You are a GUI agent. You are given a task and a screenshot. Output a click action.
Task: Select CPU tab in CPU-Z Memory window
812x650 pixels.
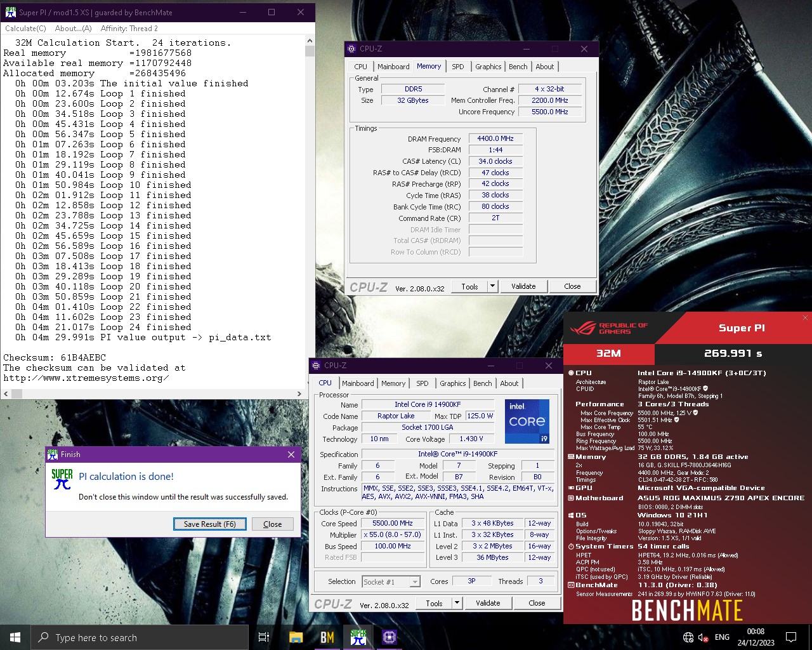pos(361,67)
